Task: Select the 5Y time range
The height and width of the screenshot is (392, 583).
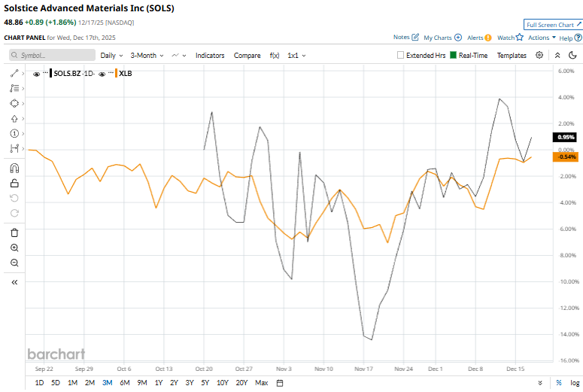Action: [x=205, y=383]
